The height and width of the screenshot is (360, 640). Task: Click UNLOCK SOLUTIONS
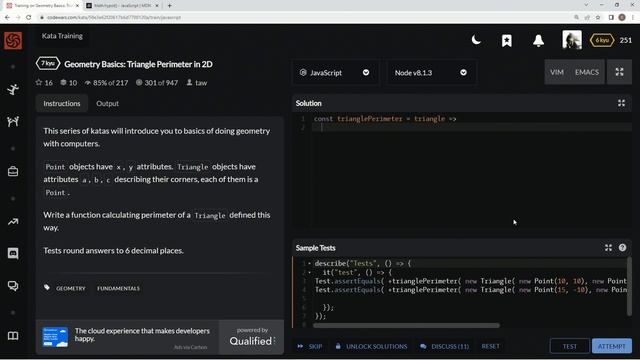coord(371,346)
